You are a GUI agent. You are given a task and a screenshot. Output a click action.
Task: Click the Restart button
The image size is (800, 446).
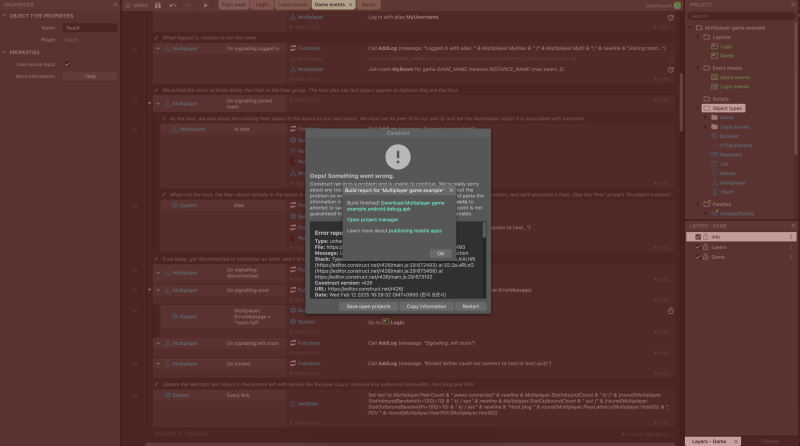tap(470, 307)
